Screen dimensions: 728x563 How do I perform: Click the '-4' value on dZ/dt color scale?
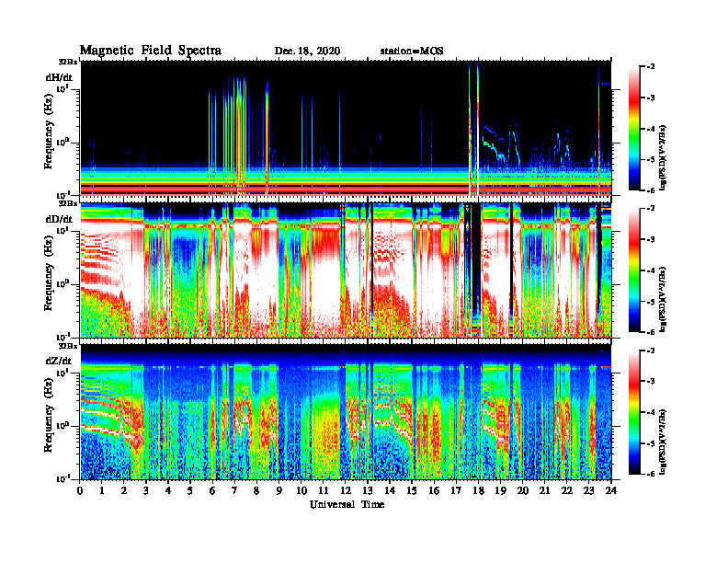pyautogui.click(x=652, y=412)
